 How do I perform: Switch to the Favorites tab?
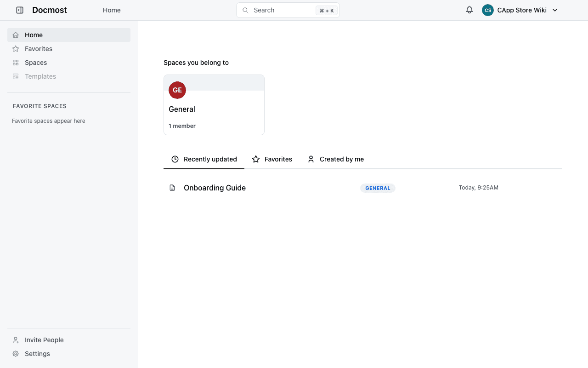(x=272, y=159)
